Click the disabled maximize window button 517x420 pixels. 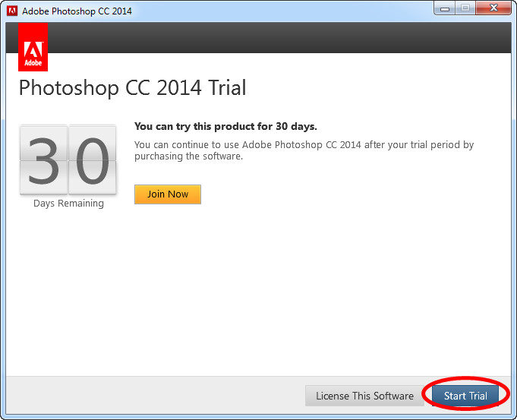point(465,8)
